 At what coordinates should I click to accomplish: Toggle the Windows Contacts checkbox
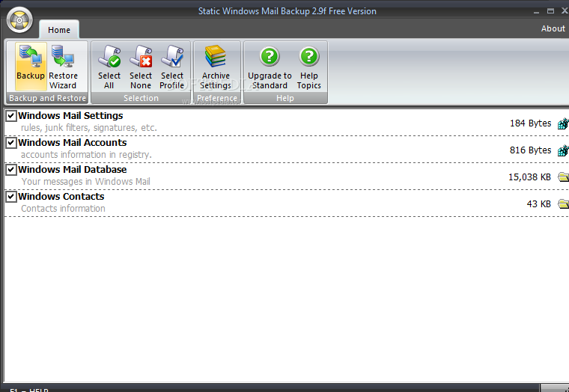(x=11, y=197)
